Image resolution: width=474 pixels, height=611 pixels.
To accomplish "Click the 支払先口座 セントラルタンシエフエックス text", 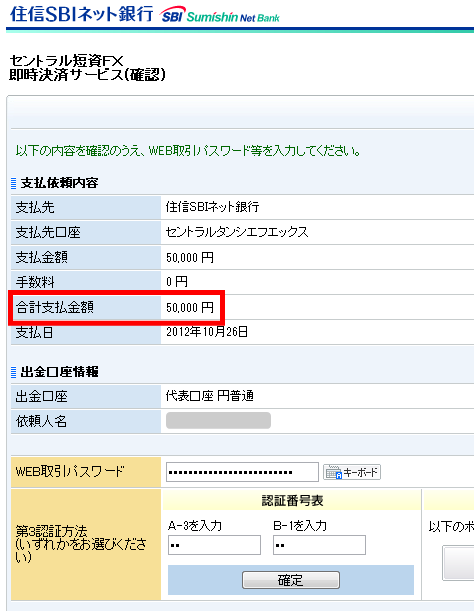I will (x=237, y=232).
